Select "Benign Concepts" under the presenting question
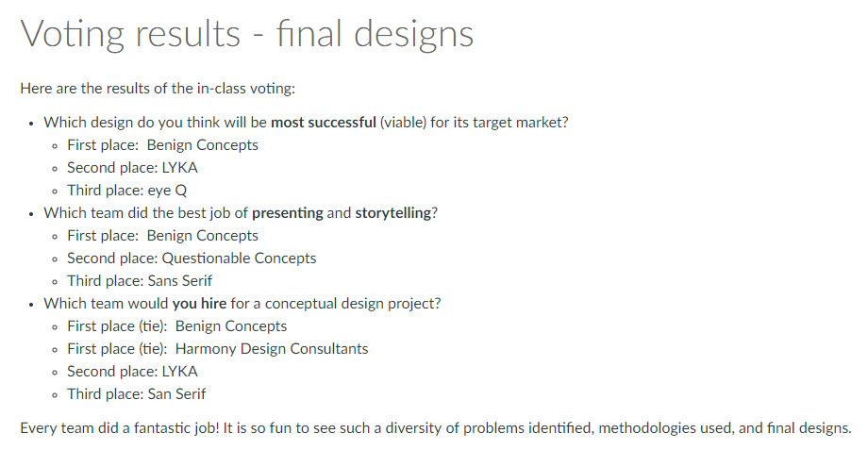This screenshot has height=450, width=868. [202, 236]
